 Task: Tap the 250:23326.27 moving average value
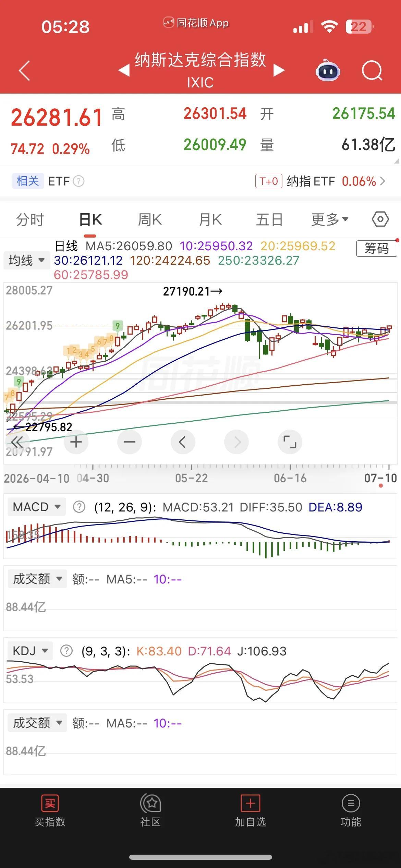pyautogui.click(x=259, y=261)
